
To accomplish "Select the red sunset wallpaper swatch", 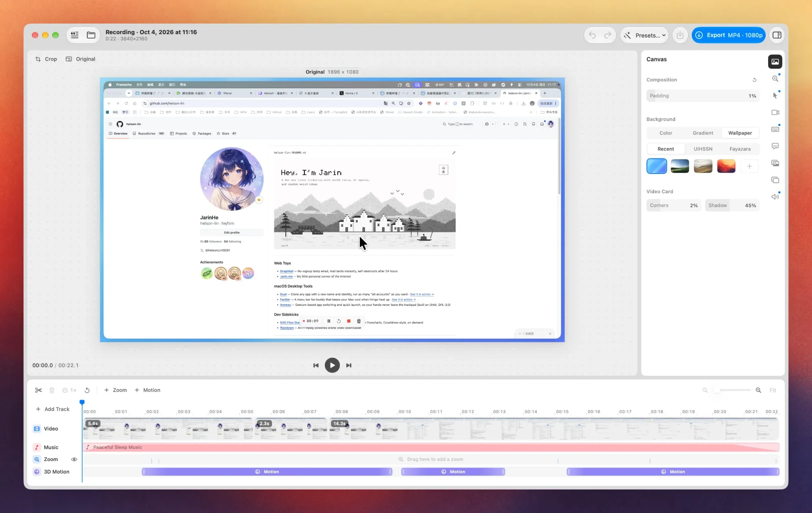I will coord(726,166).
